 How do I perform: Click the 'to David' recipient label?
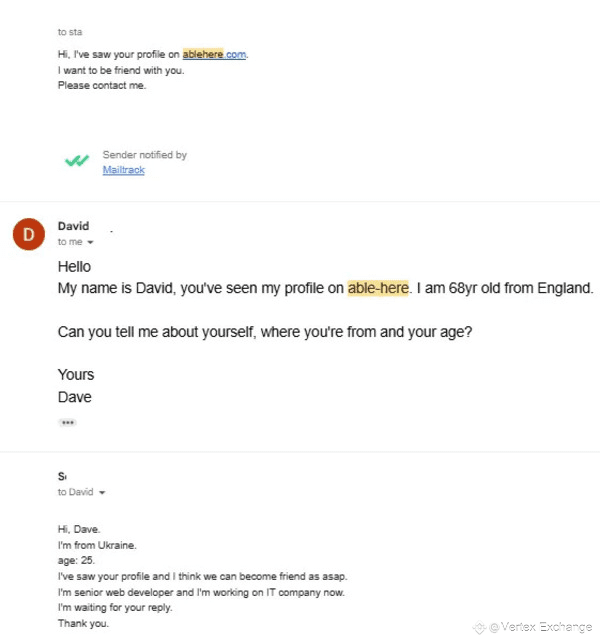(x=76, y=492)
